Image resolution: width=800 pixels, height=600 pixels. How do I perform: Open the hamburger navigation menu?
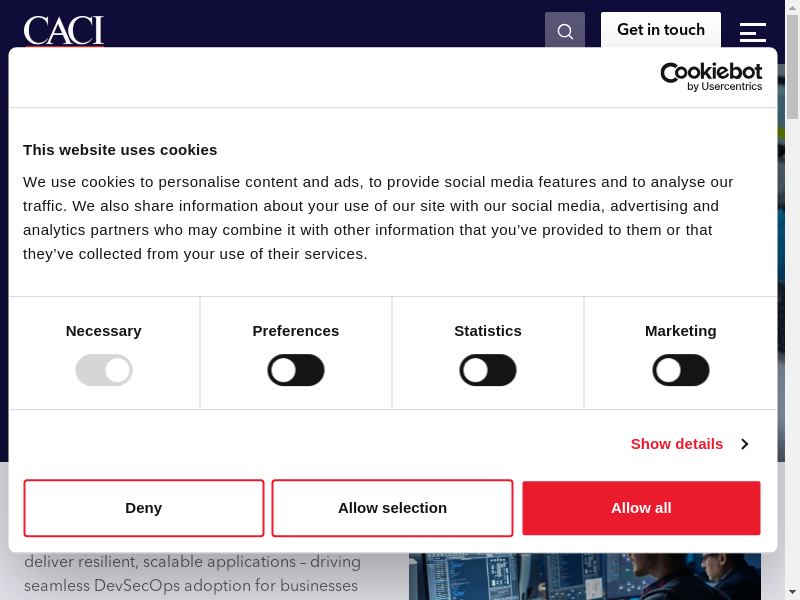click(x=752, y=31)
